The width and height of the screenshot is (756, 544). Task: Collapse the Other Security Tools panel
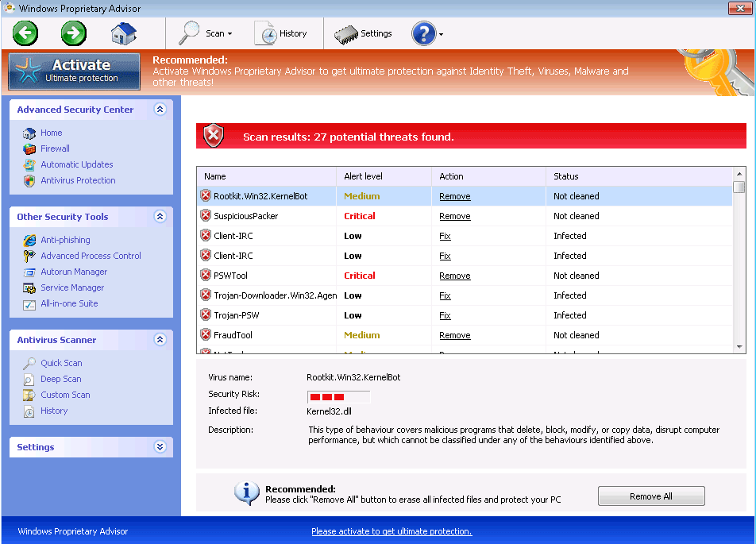pyautogui.click(x=160, y=217)
